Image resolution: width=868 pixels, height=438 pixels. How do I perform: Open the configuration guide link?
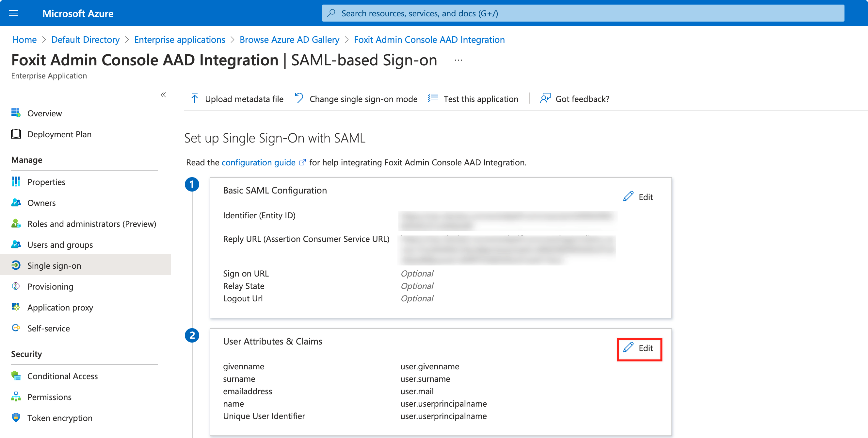pyautogui.click(x=259, y=162)
